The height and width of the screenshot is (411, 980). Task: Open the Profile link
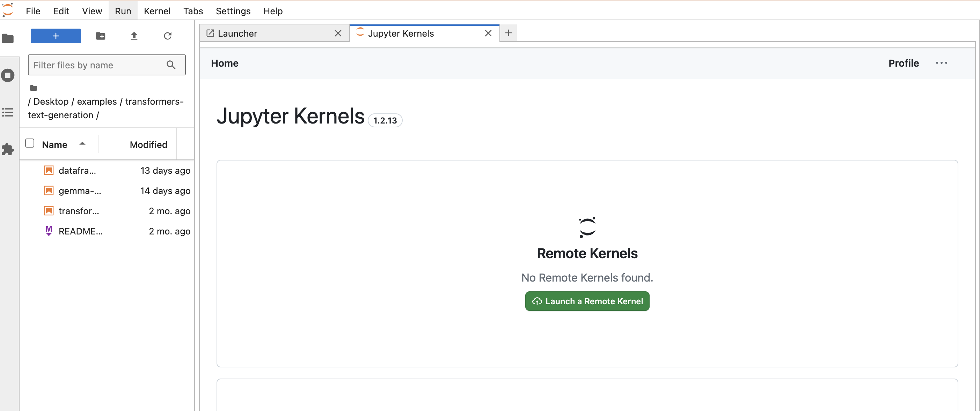tap(904, 63)
